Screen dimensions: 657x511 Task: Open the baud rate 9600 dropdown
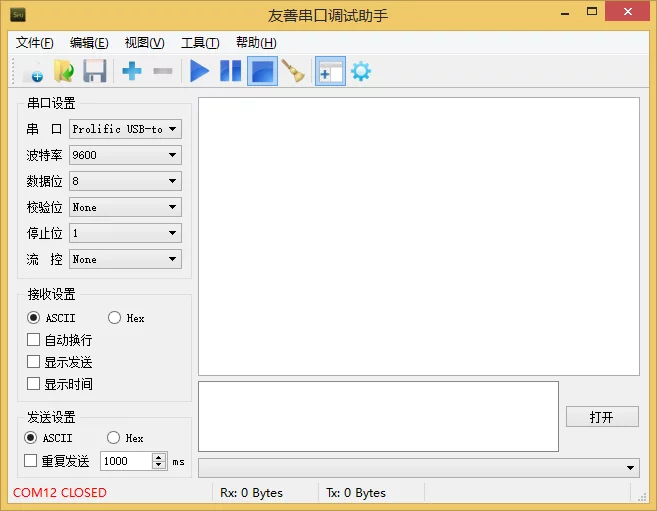point(125,155)
